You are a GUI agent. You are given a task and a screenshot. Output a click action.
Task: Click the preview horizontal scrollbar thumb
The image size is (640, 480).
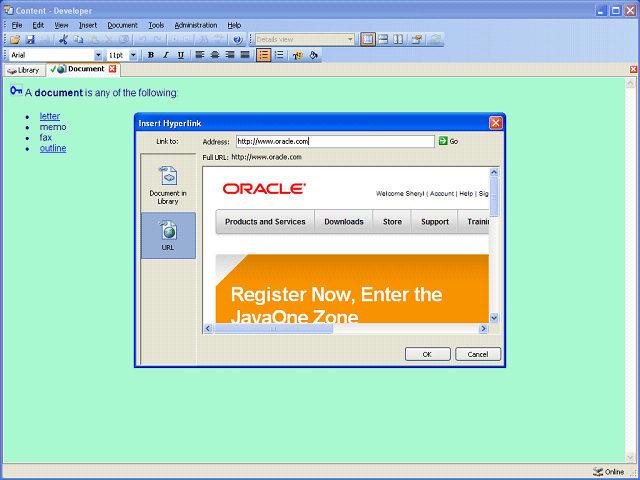point(273,328)
